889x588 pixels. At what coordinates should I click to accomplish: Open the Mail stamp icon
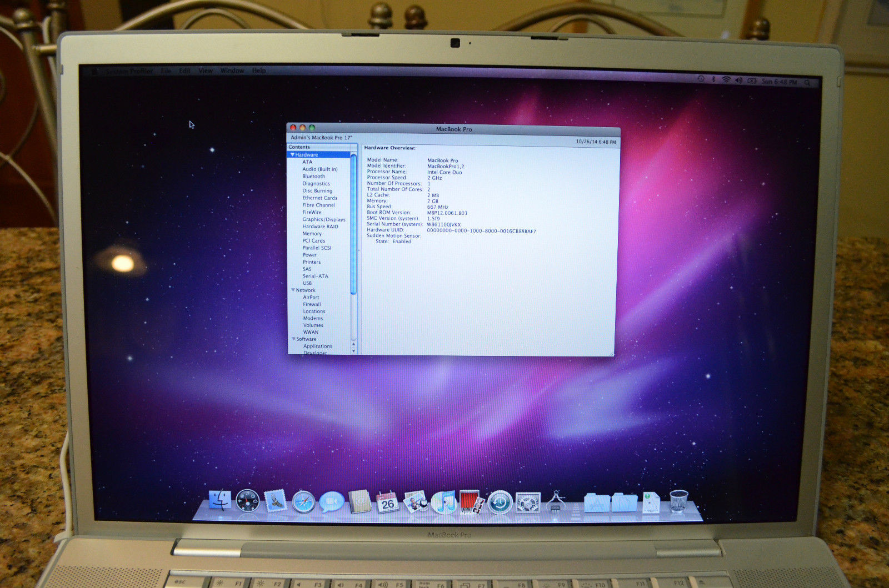pyautogui.click(x=276, y=501)
